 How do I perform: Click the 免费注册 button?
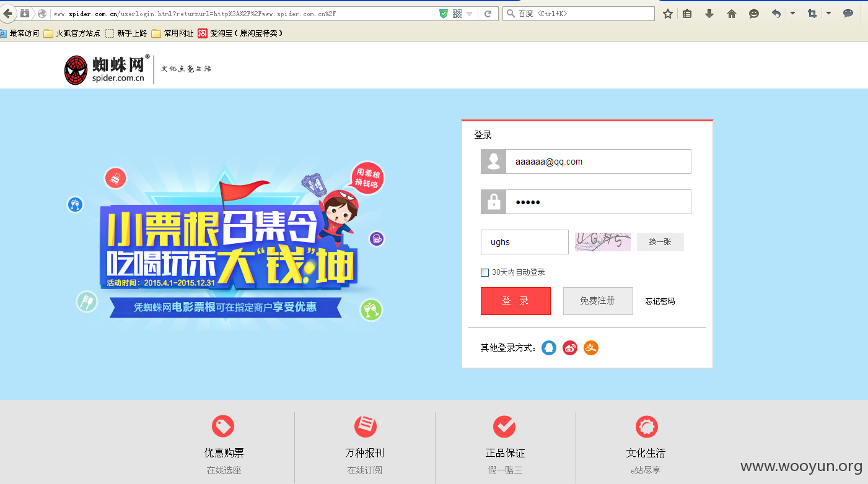[598, 301]
